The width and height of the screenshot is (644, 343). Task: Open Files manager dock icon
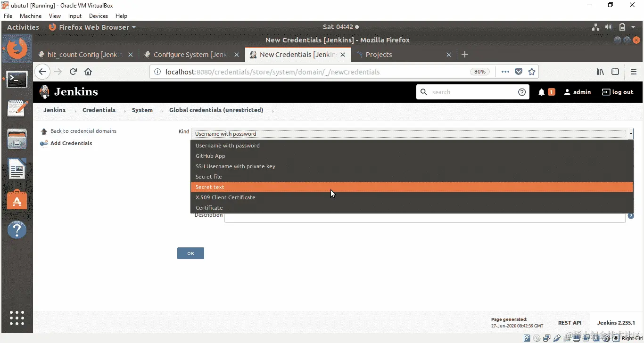click(x=17, y=139)
